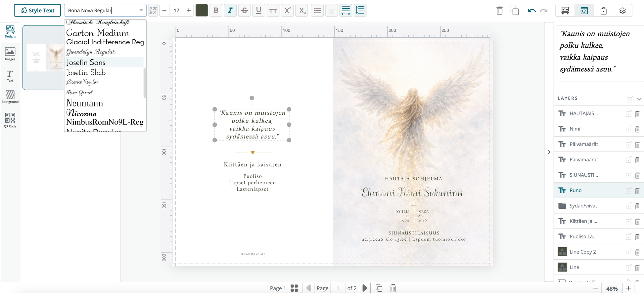The width and height of the screenshot is (644, 293).
Task: Choose Josefin Sans font
Action: tap(105, 62)
